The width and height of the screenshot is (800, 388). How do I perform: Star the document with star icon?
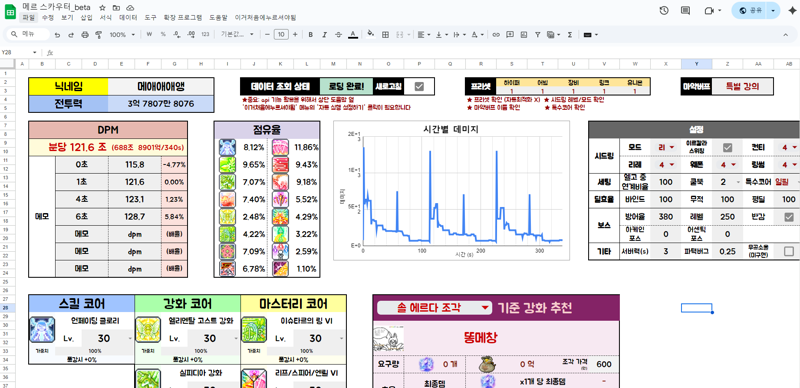[102, 8]
